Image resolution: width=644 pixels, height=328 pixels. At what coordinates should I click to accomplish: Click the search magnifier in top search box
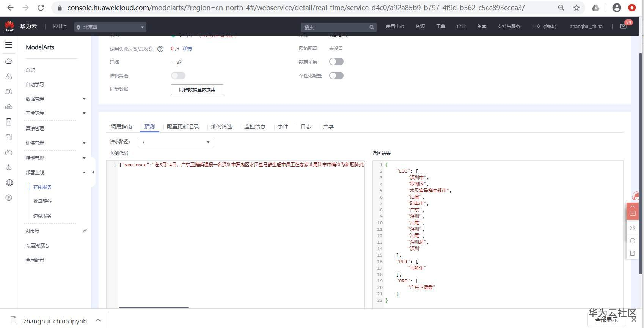tap(372, 27)
